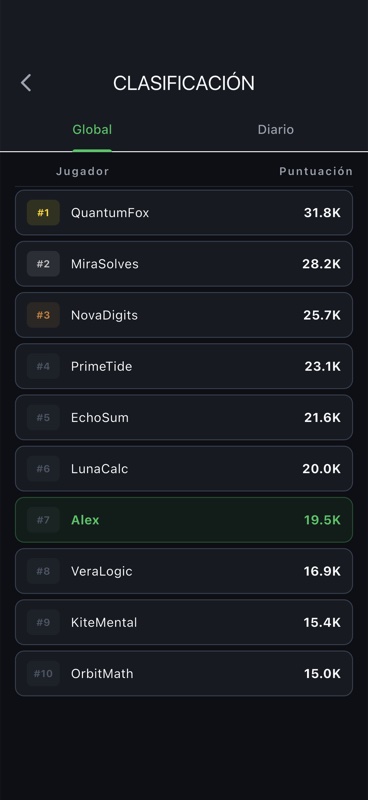Open QuantumFox player row

pos(184,213)
